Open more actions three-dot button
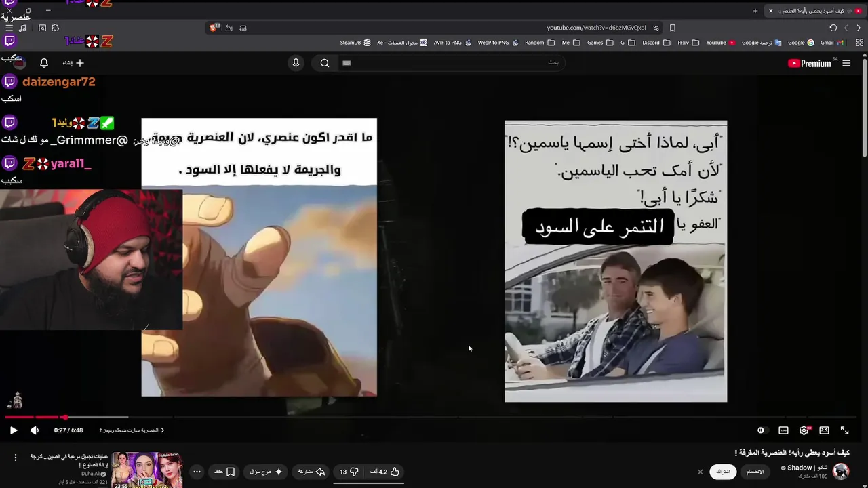 pyautogui.click(x=197, y=472)
